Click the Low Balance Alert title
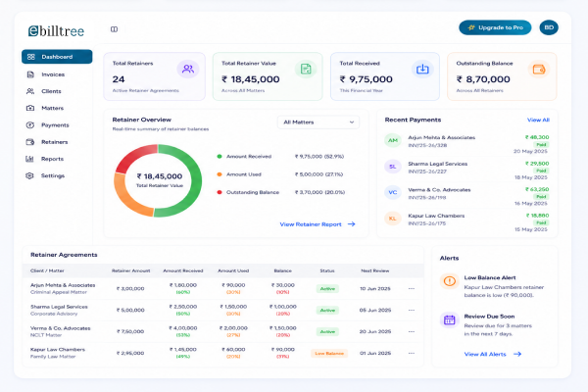This screenshot has width=588, height=392. (490, 278)
